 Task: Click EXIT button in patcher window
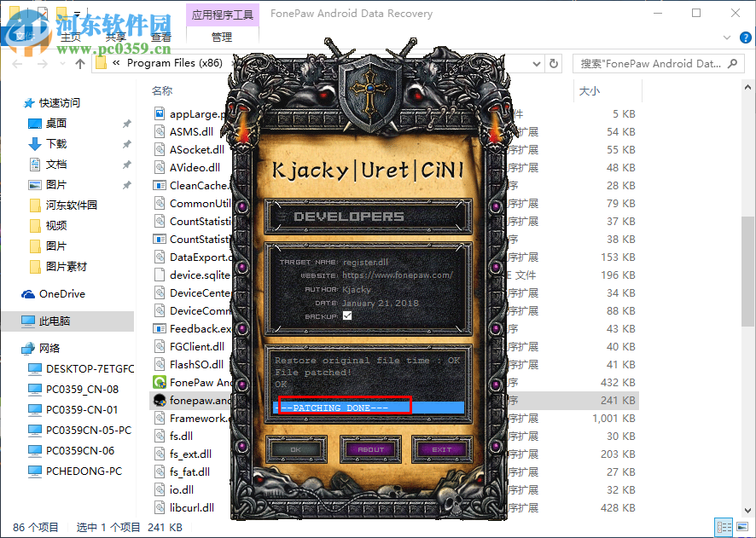pos(442,449)
